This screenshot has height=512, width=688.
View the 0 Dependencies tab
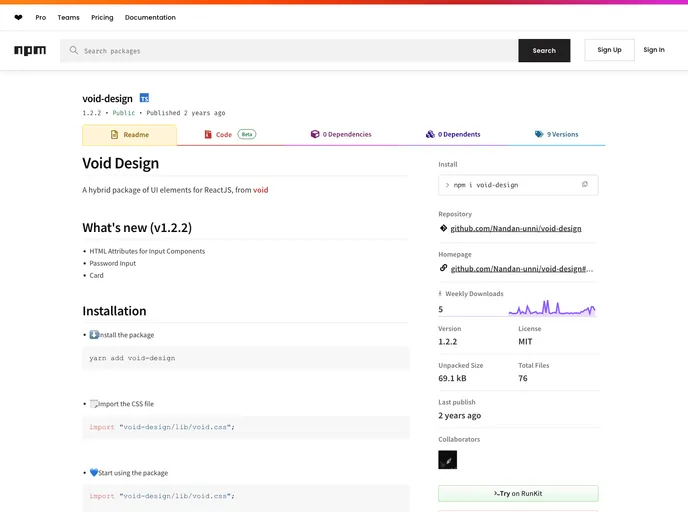point(341,134)
